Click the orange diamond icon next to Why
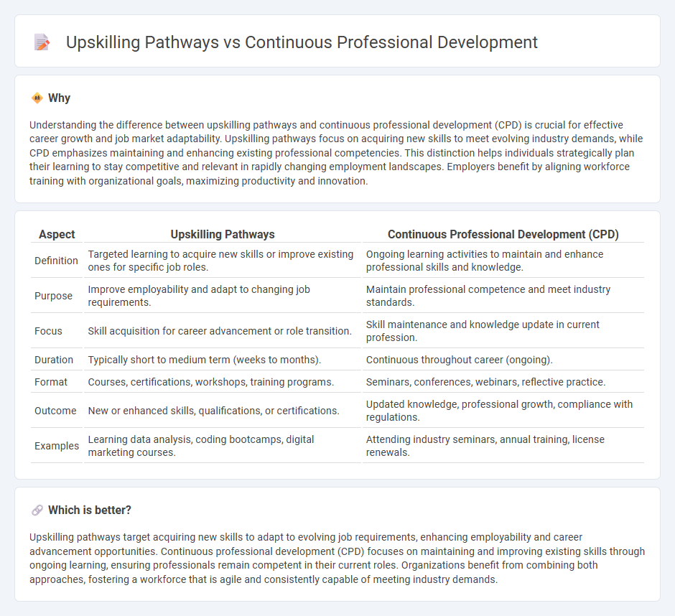Screen dimensions: 675x616 point(37,98)
